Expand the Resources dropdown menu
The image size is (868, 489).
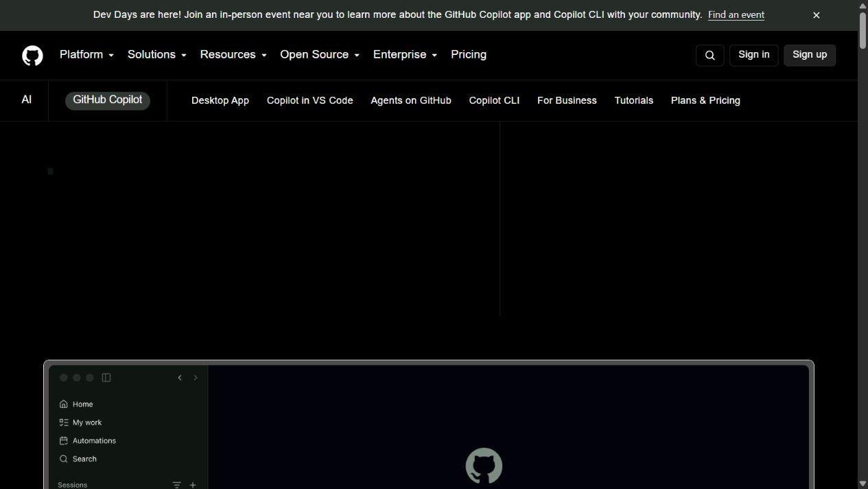[233, 55]
